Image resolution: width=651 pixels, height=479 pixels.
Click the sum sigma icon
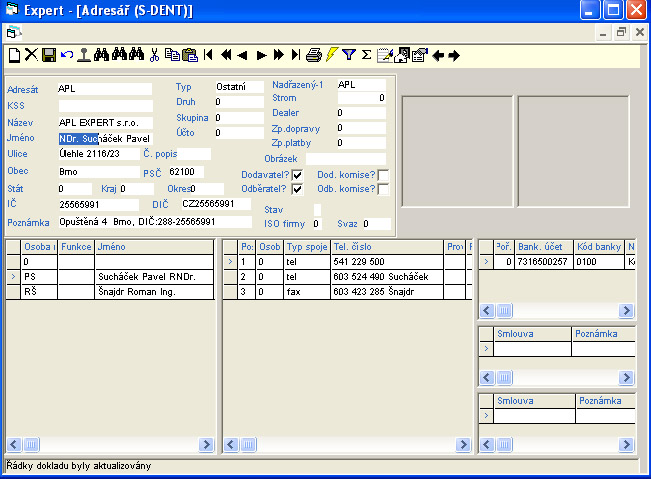click(366, 55)
